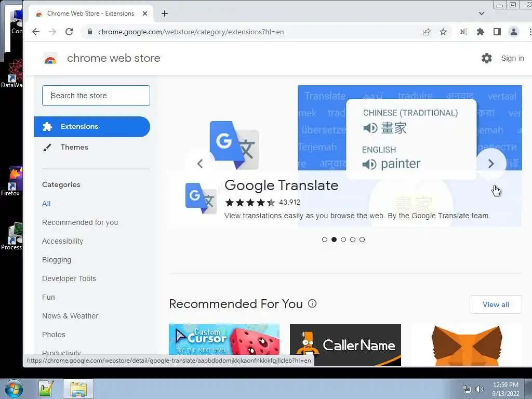This screenshot has width=532, height=399.
Task: Click the volume speaker tray icon
Action: tap(480, 389)
